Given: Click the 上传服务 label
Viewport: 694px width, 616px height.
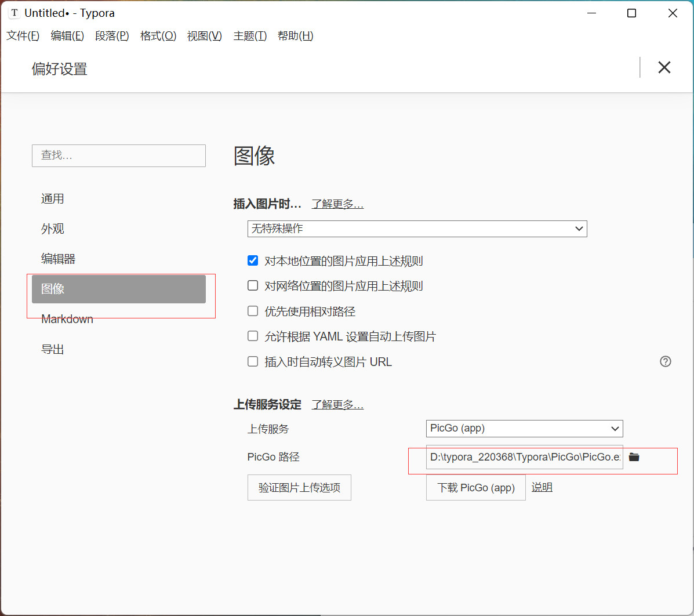Looking at the screenshot, I should (268, 429).
